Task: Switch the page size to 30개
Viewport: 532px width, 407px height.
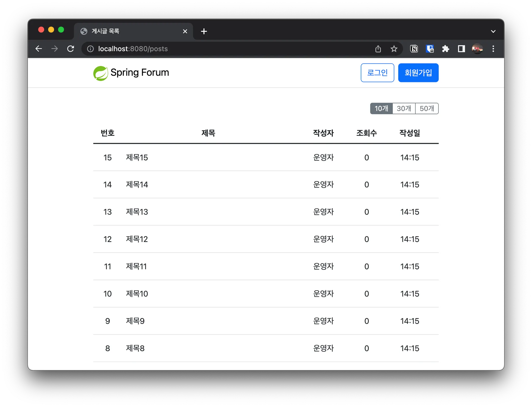Action: point(404,109)
